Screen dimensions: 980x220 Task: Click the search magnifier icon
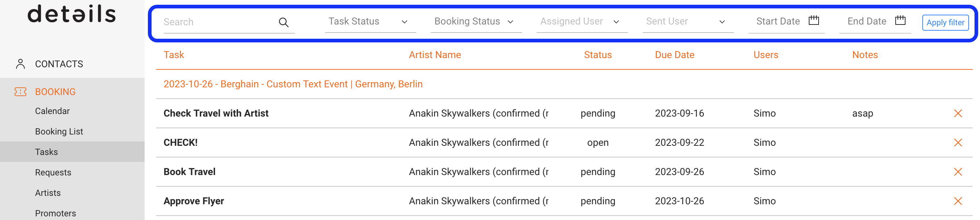[283, 22]
